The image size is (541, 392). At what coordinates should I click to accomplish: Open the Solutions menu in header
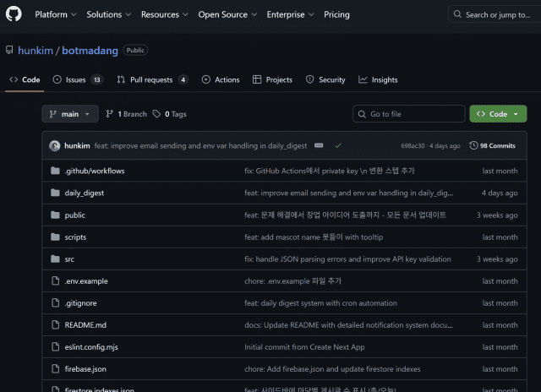point(108,14)
